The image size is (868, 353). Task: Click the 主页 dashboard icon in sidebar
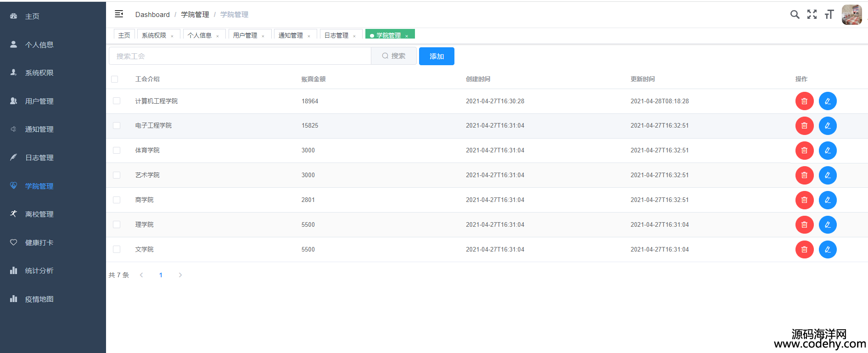[14, 16]
